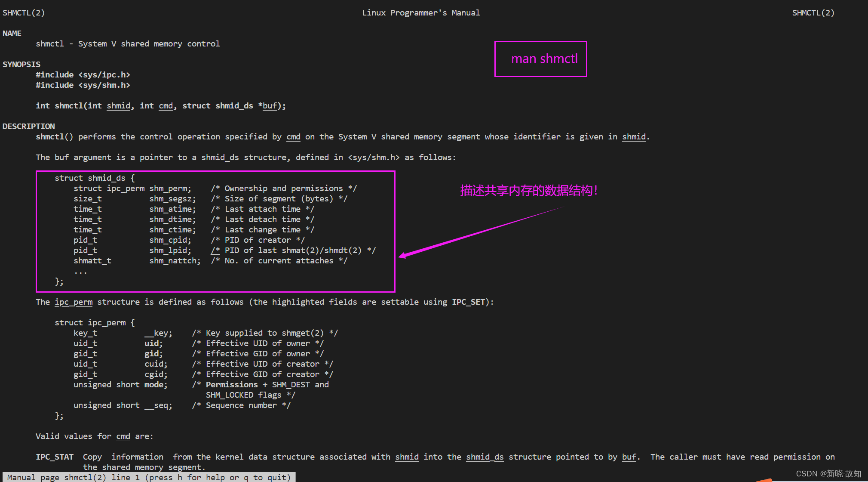
Task: Click the bold mode field in ipc_perm
Action: [153, 385]
